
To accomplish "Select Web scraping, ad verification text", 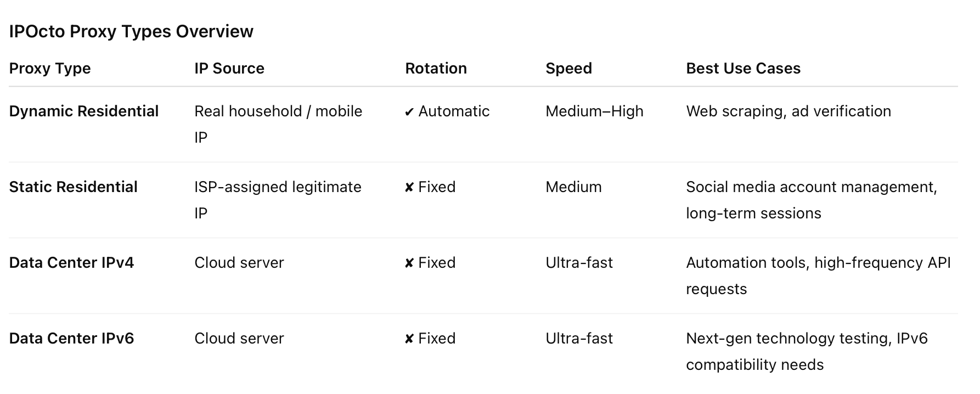I will point(788,111).
